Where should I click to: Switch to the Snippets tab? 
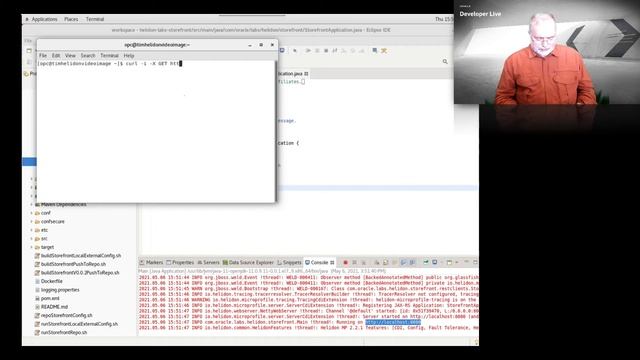click(x=289, y=262)
